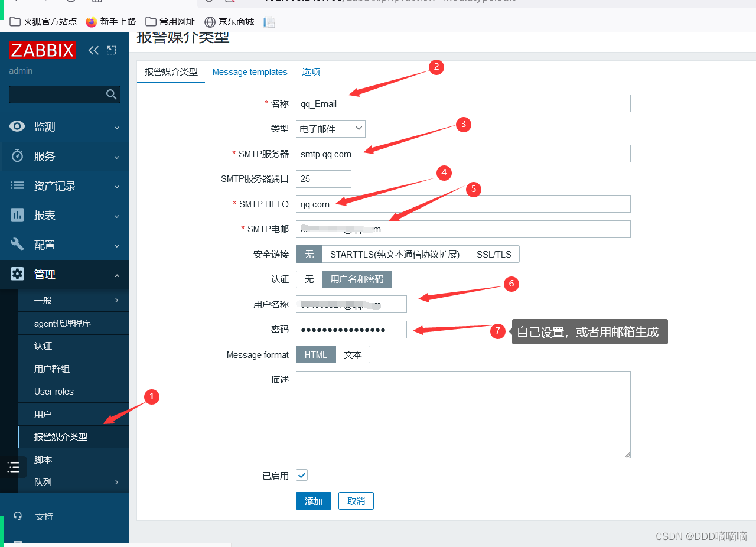The width and height of the screenshot is (756, 547).
Task: Open the 京东商城 bookmark
Action: [x=229, y=22]
